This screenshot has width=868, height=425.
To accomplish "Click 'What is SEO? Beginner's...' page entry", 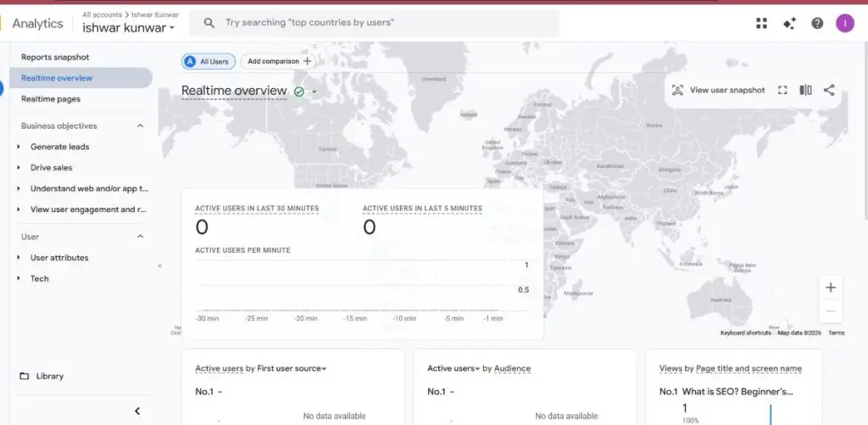I will (737, 392).
